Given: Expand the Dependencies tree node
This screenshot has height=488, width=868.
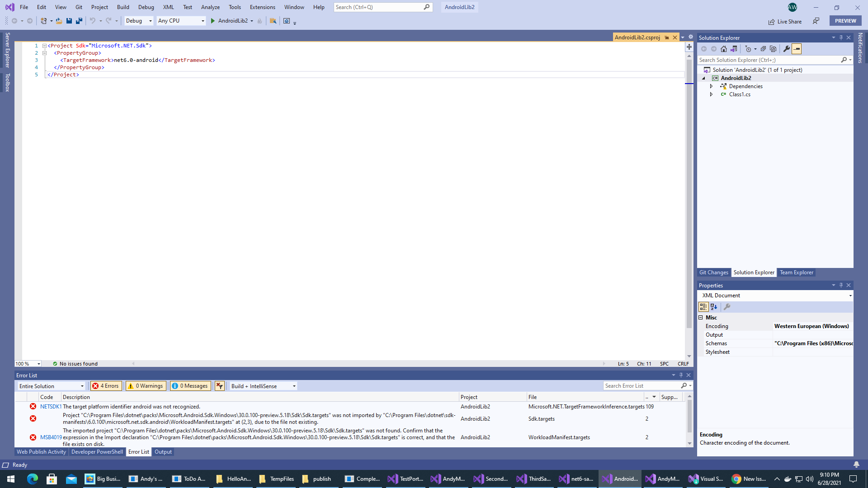Looking at the screenshot, I should pyautogui.click(x=711, y=86).
